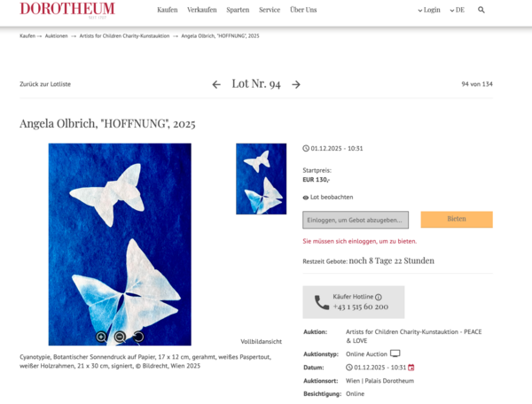Viewport: 532px width, 404px height.
Task: Click the phone icon for hotline
Action: [322, 302]
